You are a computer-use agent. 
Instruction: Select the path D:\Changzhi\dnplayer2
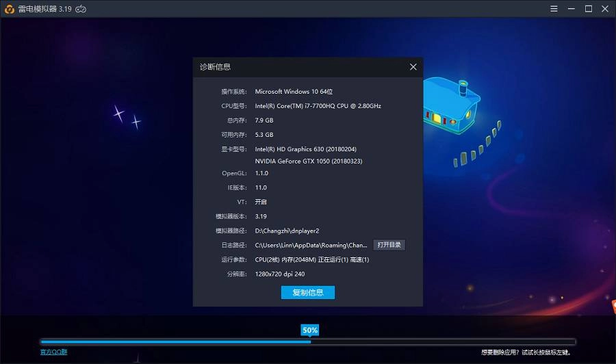tap(287, 231)
